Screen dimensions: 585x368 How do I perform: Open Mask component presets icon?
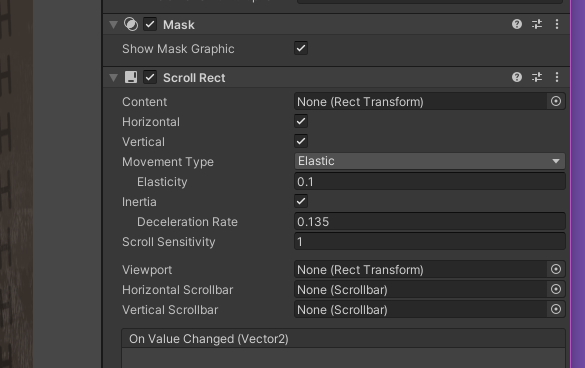pos(537,24)
